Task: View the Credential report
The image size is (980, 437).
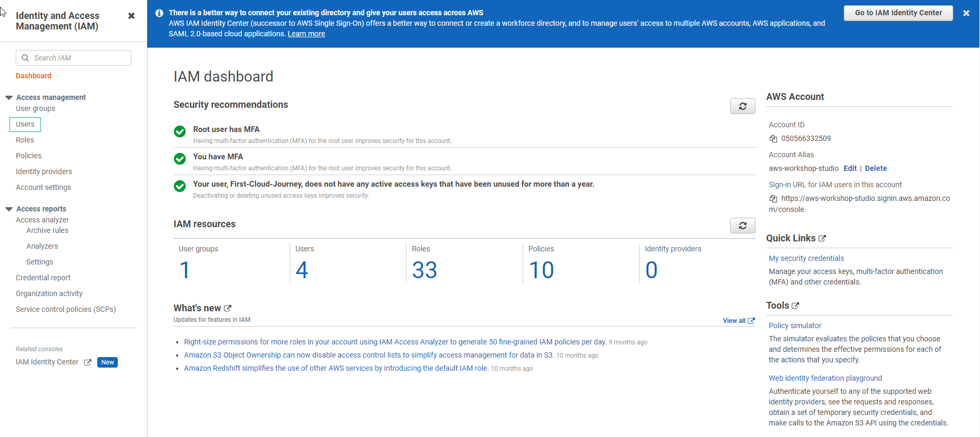Action: 43,278
